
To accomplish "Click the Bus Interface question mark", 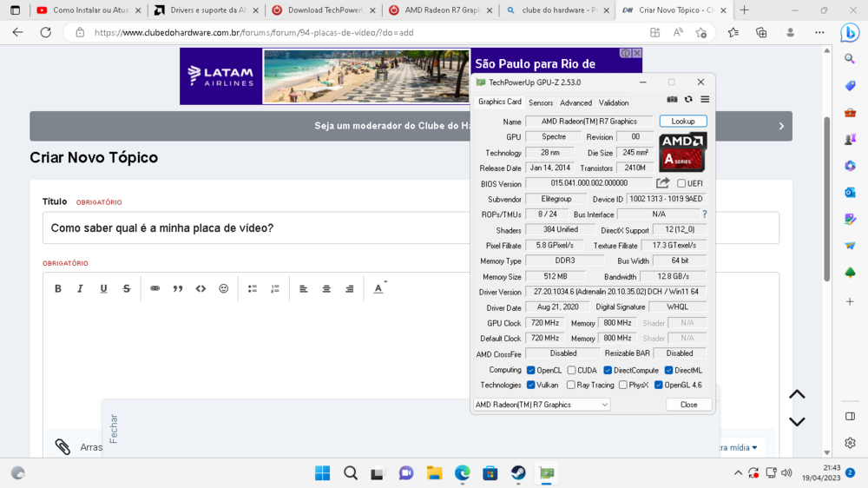I will 704,214.
